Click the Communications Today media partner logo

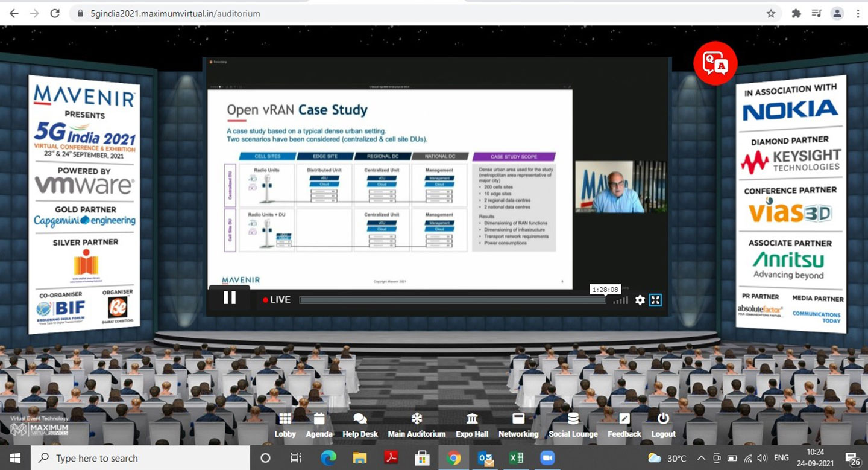click(816, 317)
